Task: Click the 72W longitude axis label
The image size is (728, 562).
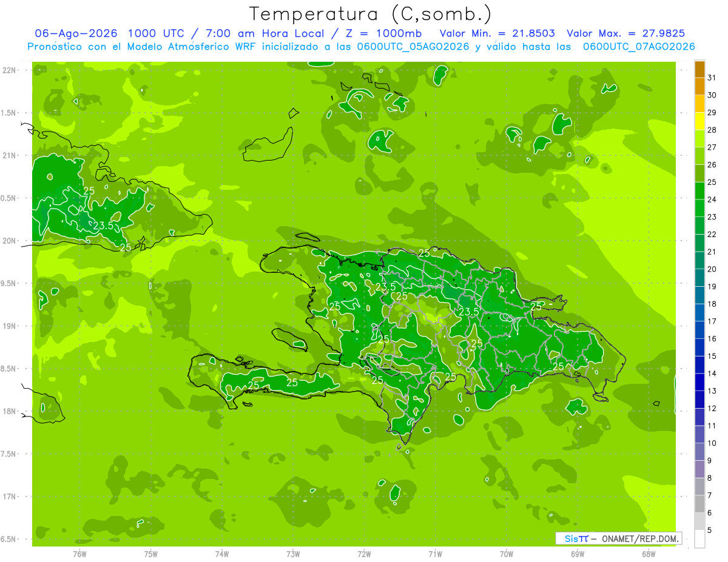Action: 365,554
